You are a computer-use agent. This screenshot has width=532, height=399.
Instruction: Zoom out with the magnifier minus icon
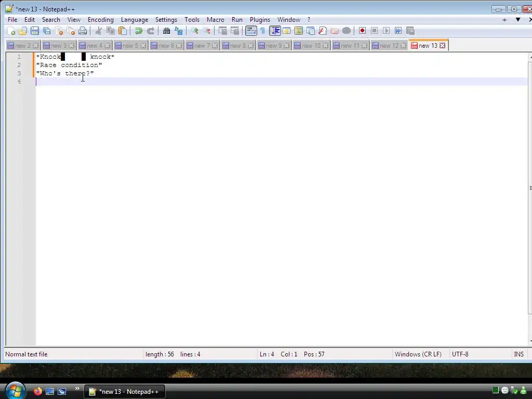pos(206,31)
